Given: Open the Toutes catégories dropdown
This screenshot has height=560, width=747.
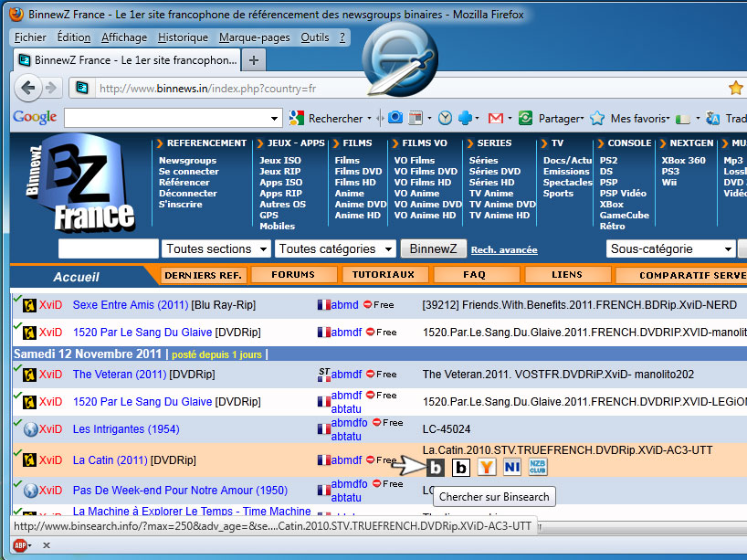Looking at the screenshot, I should 335,248.
